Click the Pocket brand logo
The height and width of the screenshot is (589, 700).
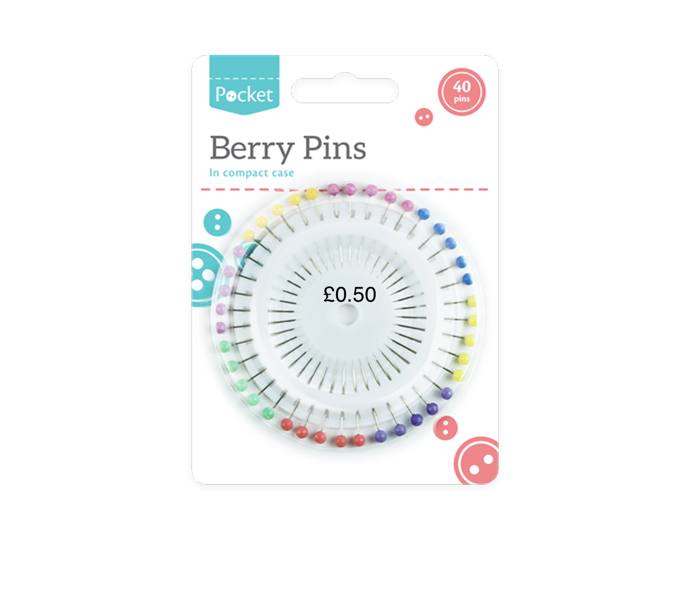point(244,85)
